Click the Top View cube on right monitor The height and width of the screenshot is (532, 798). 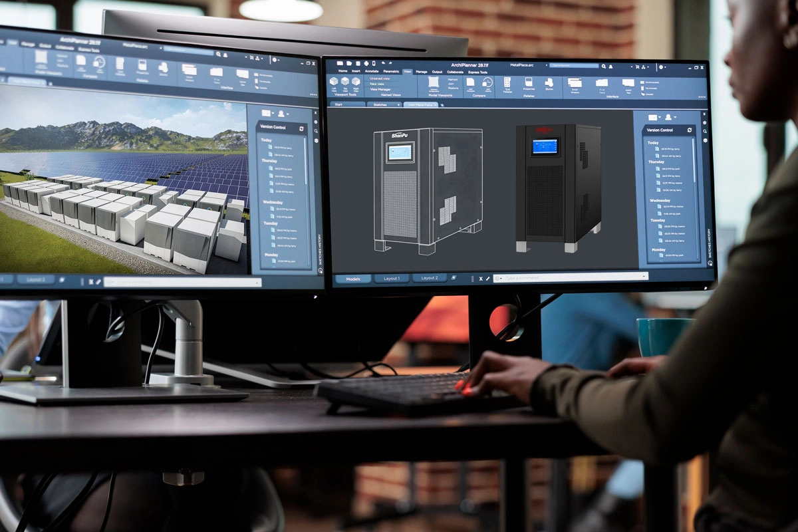tap(345, 82)
